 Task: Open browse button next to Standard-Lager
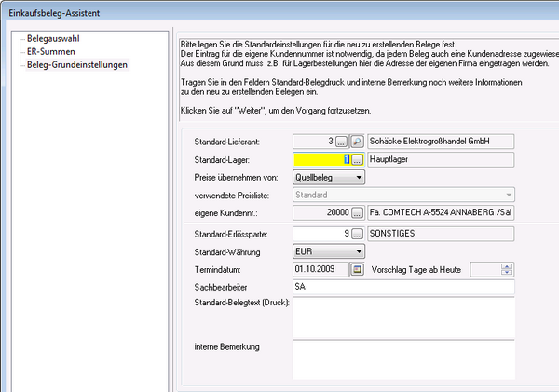[x=357, y=159]
